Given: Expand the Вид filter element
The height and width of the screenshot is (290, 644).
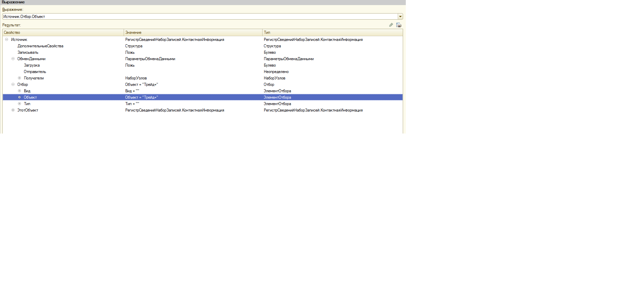Looking at the screenshot, I should (19, 91).
